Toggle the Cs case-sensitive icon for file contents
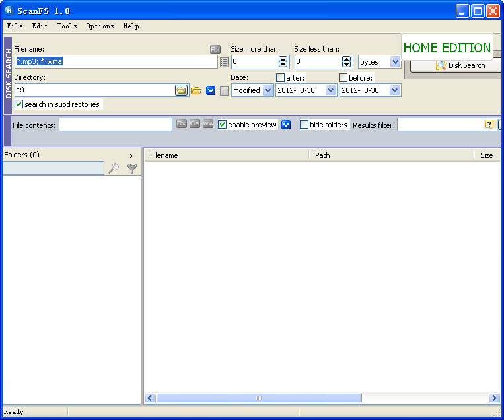504x420 pixels. coord(195,124)
